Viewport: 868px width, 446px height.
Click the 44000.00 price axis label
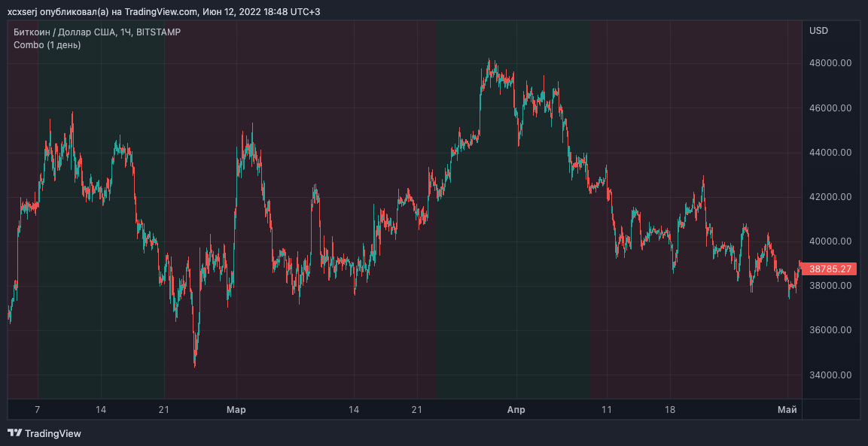pyautogui.click(x=830, y=152)
